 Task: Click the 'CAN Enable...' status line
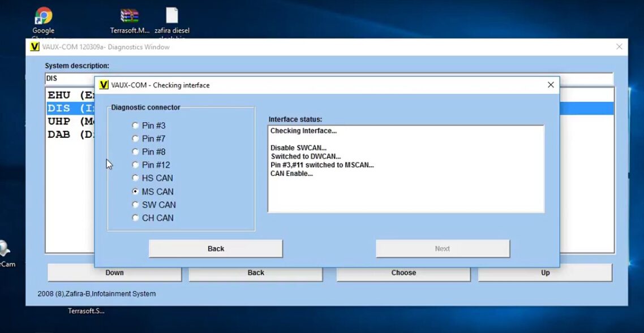291,174
